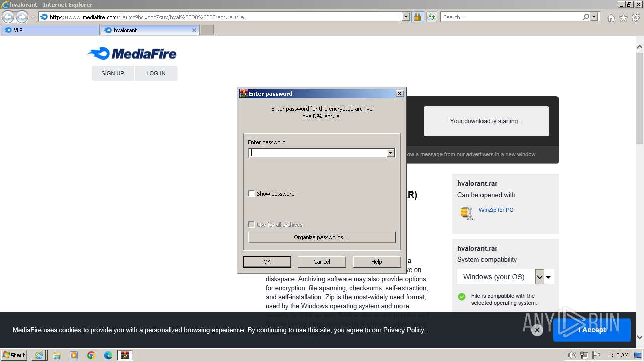The image size is (644, 362).
Task: Click Help in the password dialog
Action: click(377, 262)
